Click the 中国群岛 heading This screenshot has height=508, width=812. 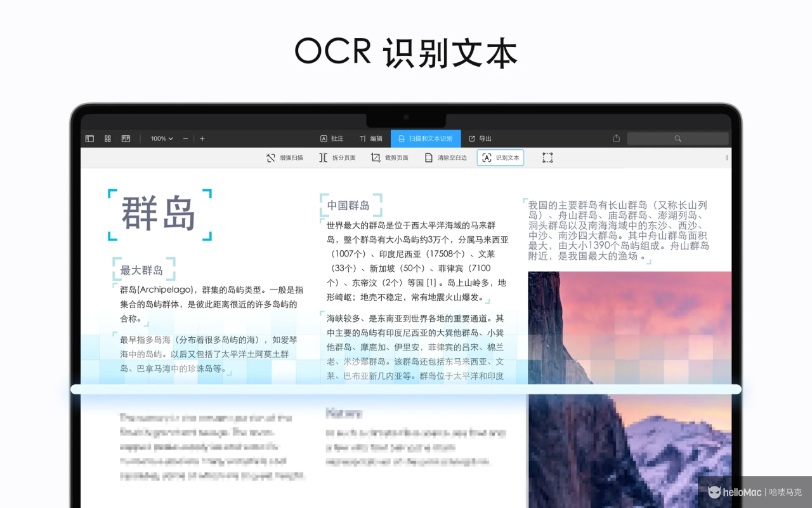348,206
